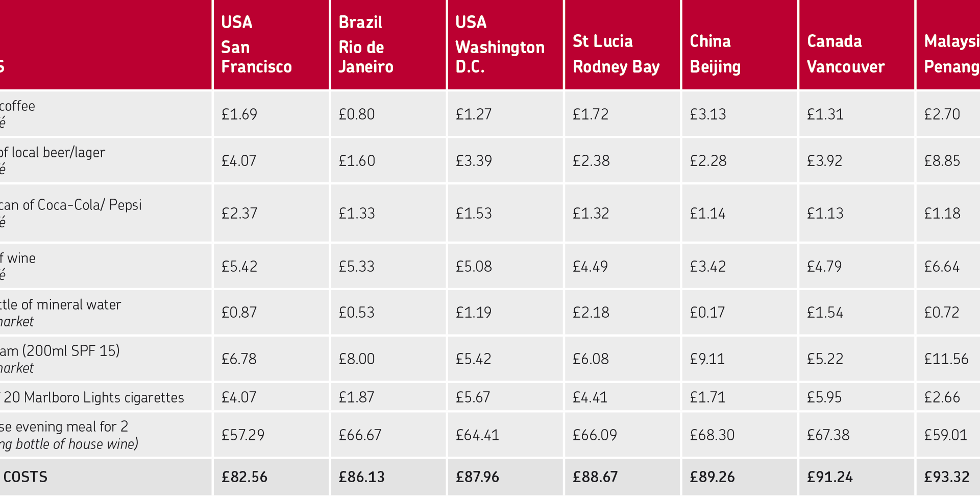Screen dimensions: 980x498
Task: Click the local beer/lager row label
Action: (53, 152)
